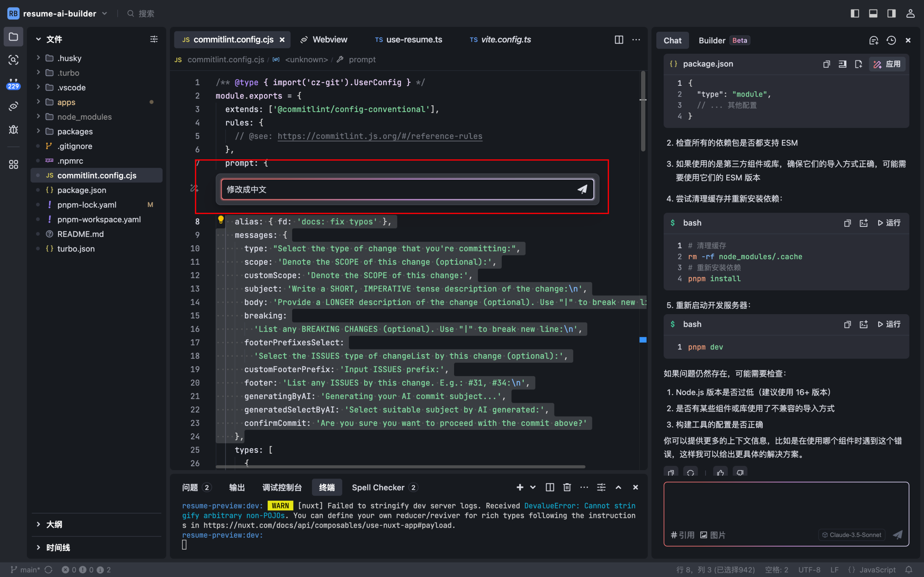This screenshot has width=924, height=577.
Task: Open the Spell Checker panel tab
Action: pyautogui.click(x=378, y=487)
